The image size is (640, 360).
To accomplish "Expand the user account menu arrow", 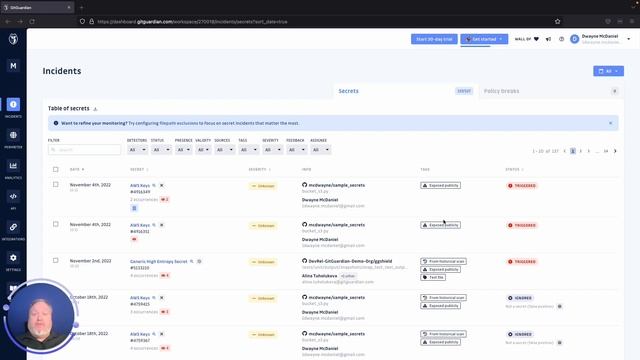I will tap(629, 39).
